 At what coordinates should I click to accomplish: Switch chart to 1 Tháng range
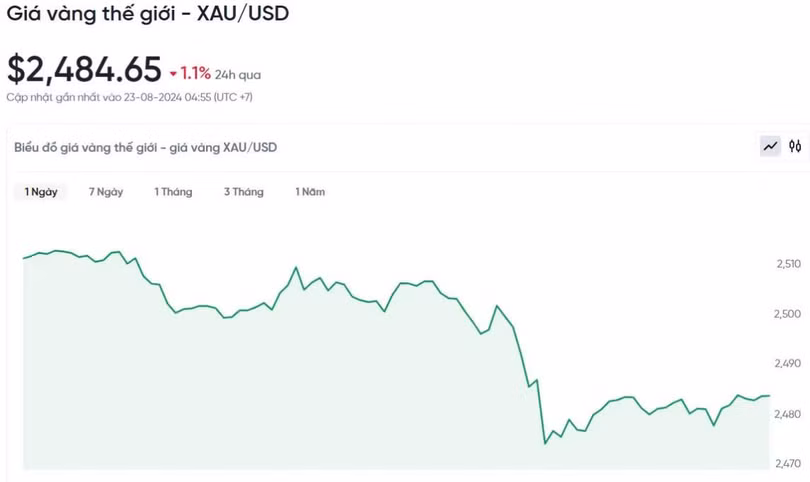pyautogui.click(x=173, y=192)
